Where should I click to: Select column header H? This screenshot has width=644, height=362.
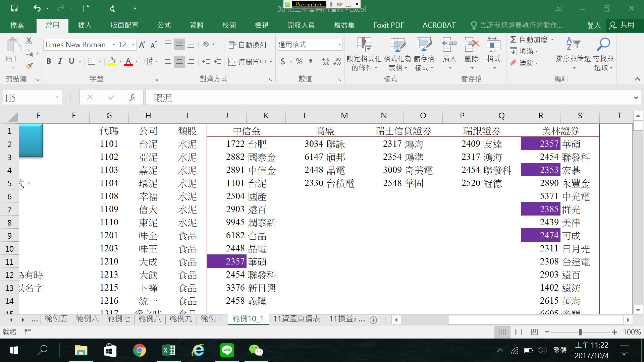coord(148,116)
